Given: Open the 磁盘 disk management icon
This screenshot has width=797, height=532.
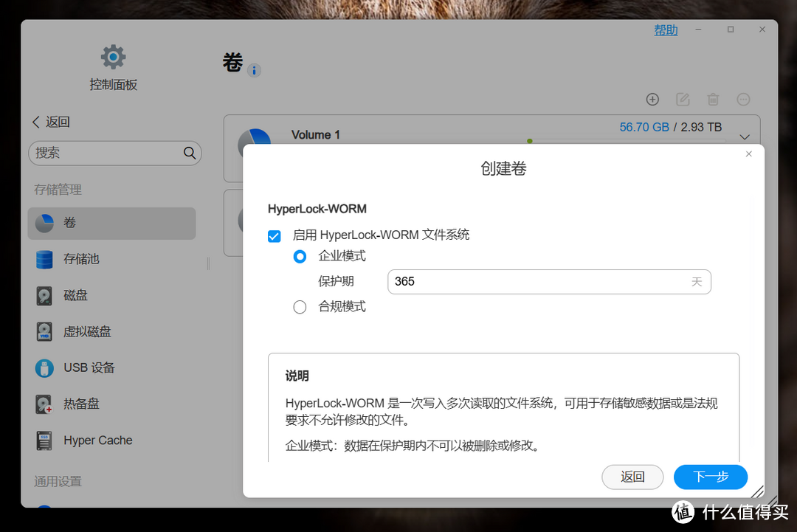Looking at the screenshot, I should [44, 295].
